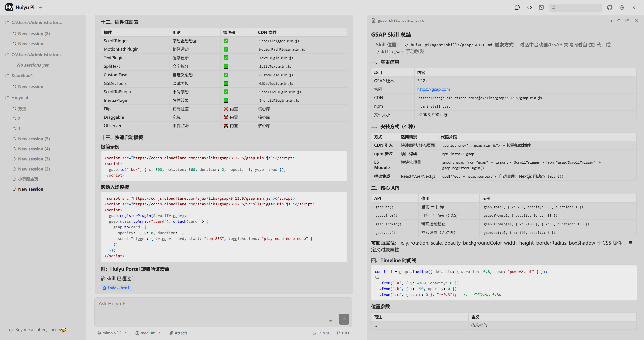Open the session named 1
The height and width of the screenshot is (340, 644).
pyautogui.click(x=17, y=129)
